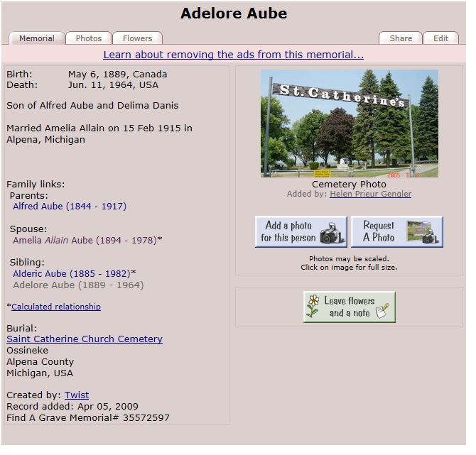Select the Ossineke location text
Viewport: 476px width, 455px height.
27,351
